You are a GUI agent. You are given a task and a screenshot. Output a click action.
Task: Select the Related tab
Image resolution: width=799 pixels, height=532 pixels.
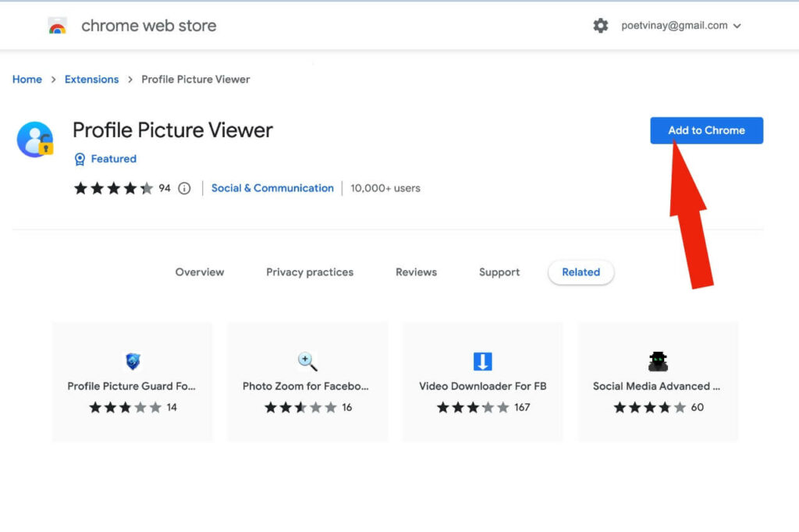(581, 272)
